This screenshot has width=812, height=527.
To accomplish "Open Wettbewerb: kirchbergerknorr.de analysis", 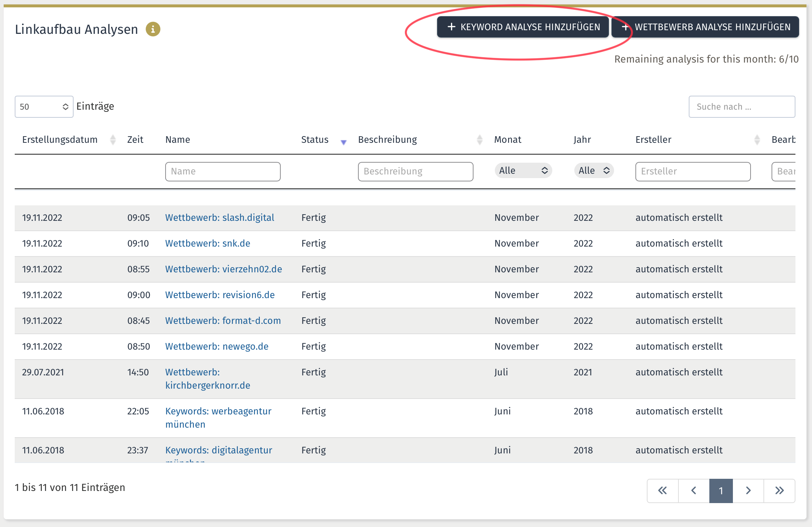I will coord(208,379).
